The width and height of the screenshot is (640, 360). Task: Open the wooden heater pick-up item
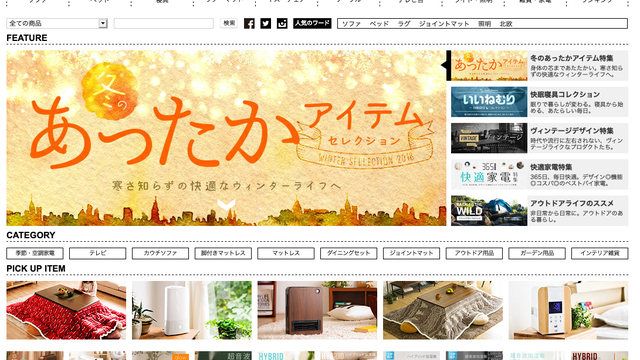pos(317,310)
